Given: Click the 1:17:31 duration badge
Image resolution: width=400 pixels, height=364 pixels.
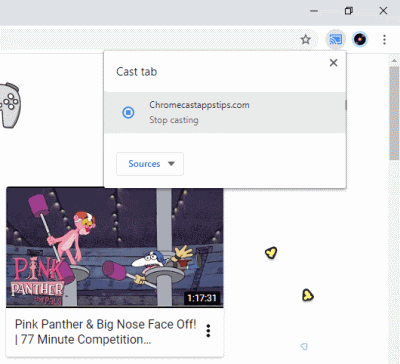Looking at the screenshot, I should (202, 298).
